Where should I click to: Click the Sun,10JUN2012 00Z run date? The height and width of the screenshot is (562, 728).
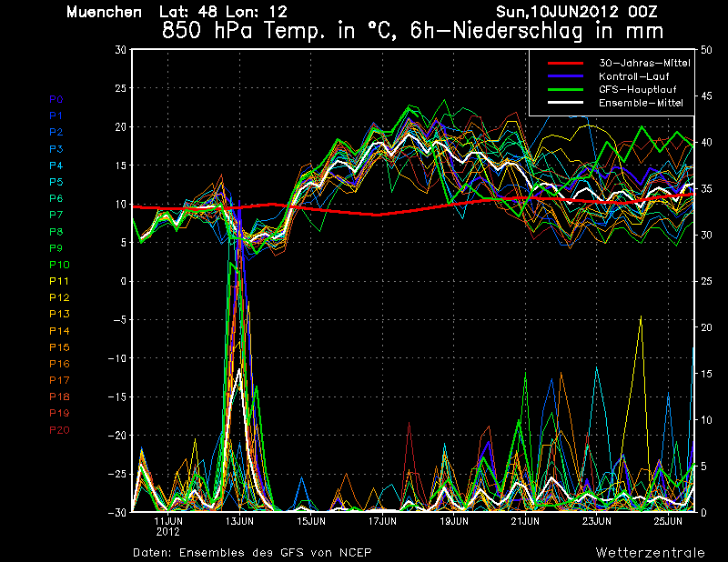click(x=577, y=12)
